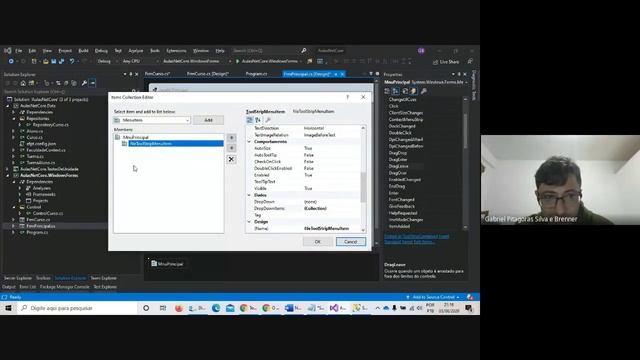Click the Show All Files icon in Solution Explorer
The image size is (640, 360).
74,83
